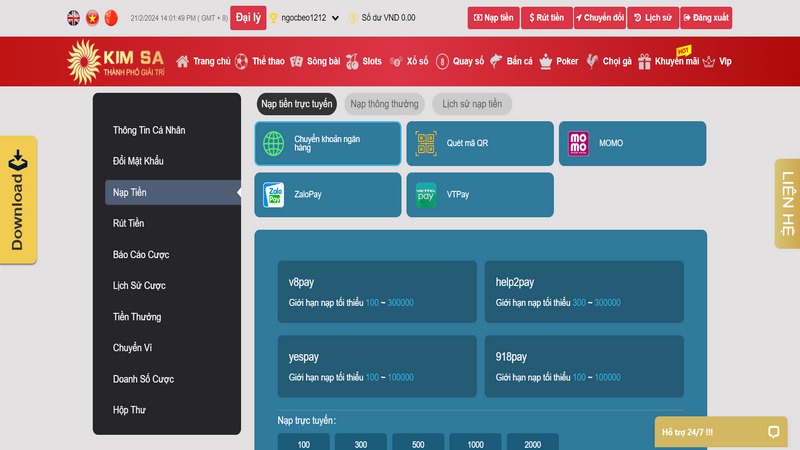Select the China flag language icon
800x450 pixels.
point(111,18)
